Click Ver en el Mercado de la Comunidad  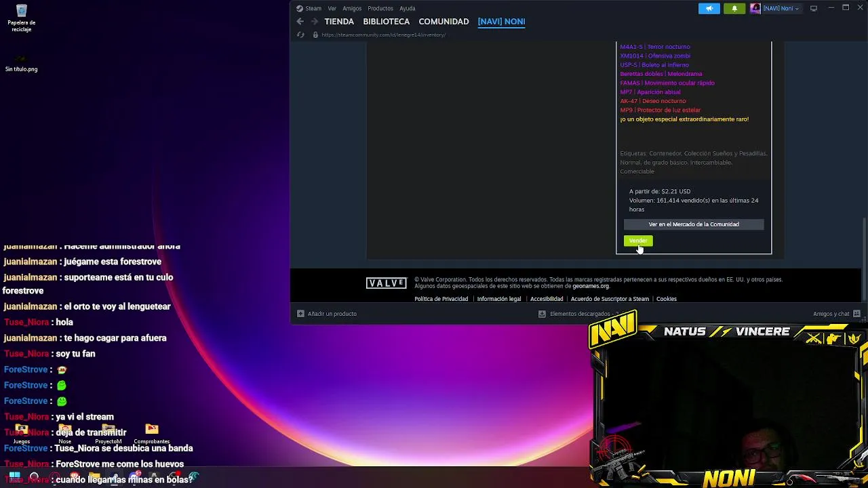[x=694, y=224]
